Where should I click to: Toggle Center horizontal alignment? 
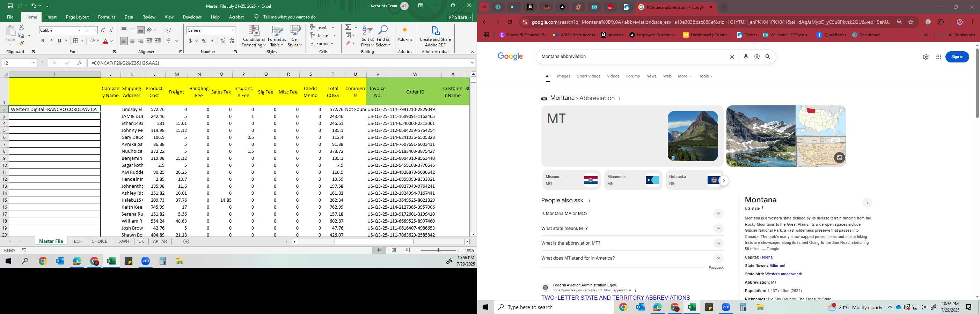[x=132, y=41]
